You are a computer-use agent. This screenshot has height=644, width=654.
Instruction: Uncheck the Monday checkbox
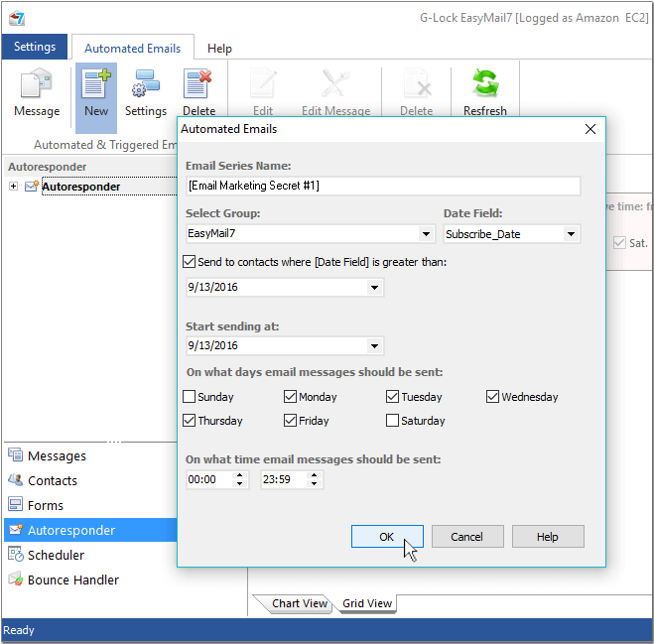290,397
